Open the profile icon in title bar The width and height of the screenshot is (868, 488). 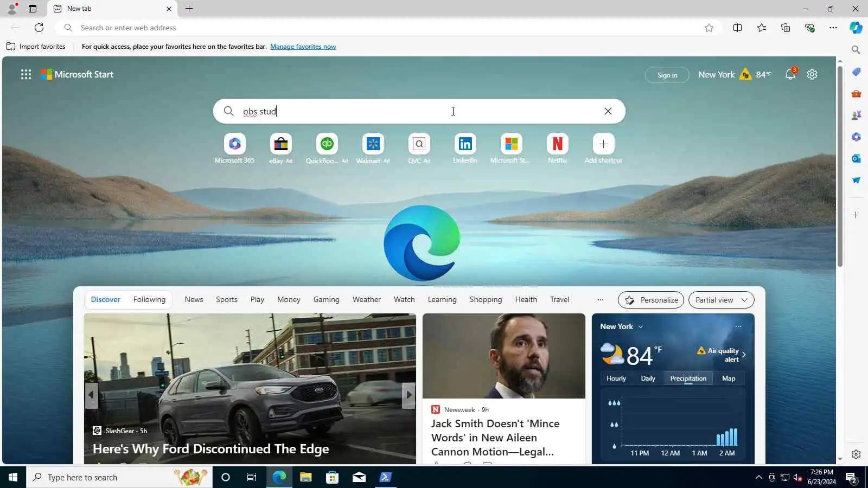pyautogui.click(x=11, y=9)
